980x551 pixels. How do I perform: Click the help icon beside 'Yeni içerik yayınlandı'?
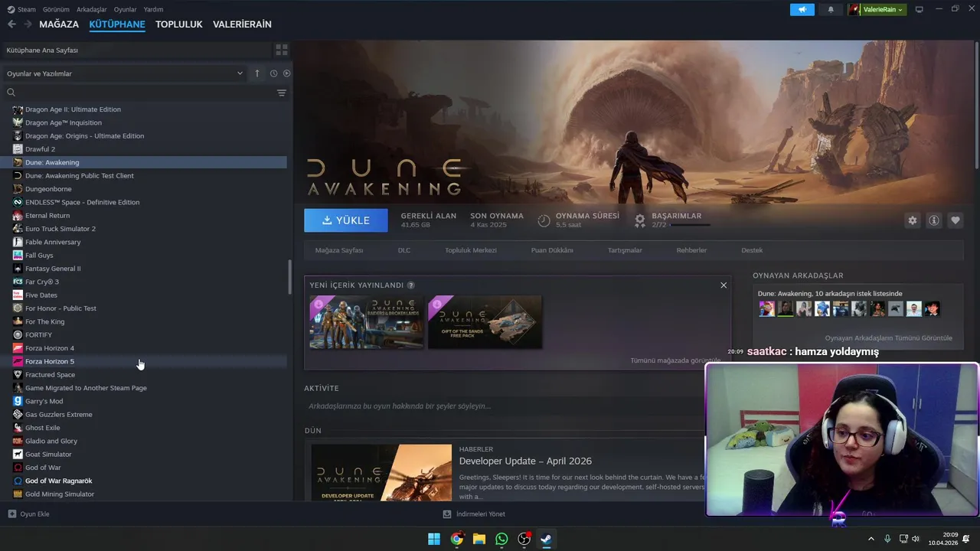(x=411, y=285)
